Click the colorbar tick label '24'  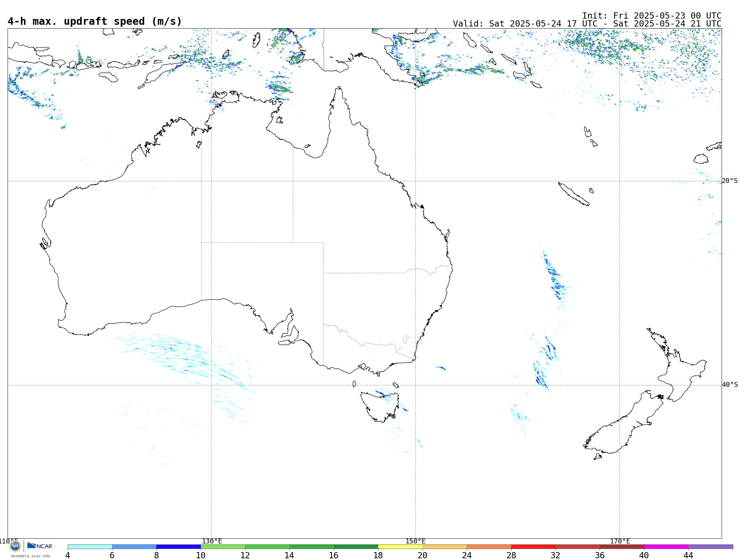467,555
